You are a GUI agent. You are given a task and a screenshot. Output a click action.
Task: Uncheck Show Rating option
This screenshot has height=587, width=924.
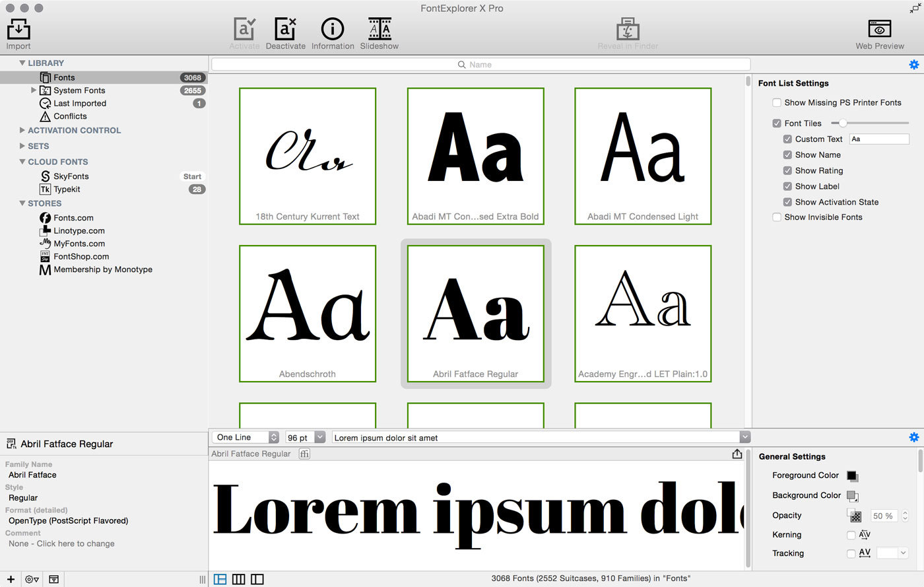(787, 171)
